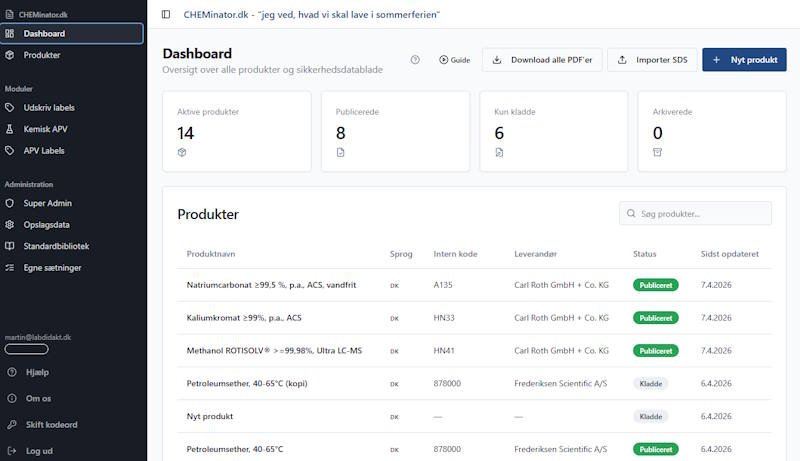Open Standardbibliotek in the sidebar

click(x=56, y=246)
